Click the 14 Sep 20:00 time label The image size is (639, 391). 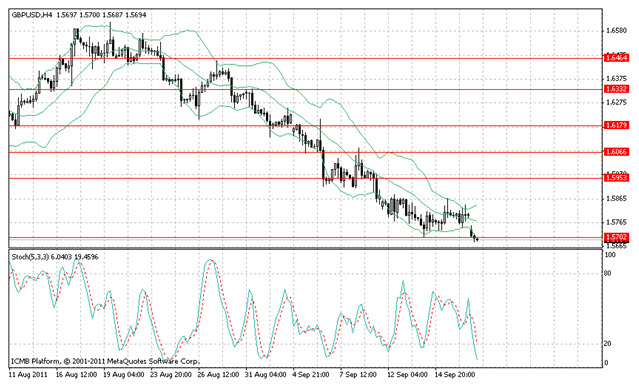pyautogui.click(x=455, y=374)
